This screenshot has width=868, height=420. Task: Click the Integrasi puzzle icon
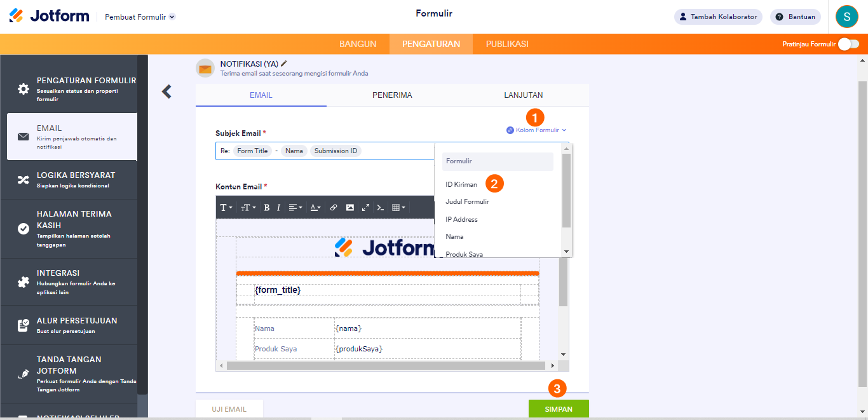(24, 282)
